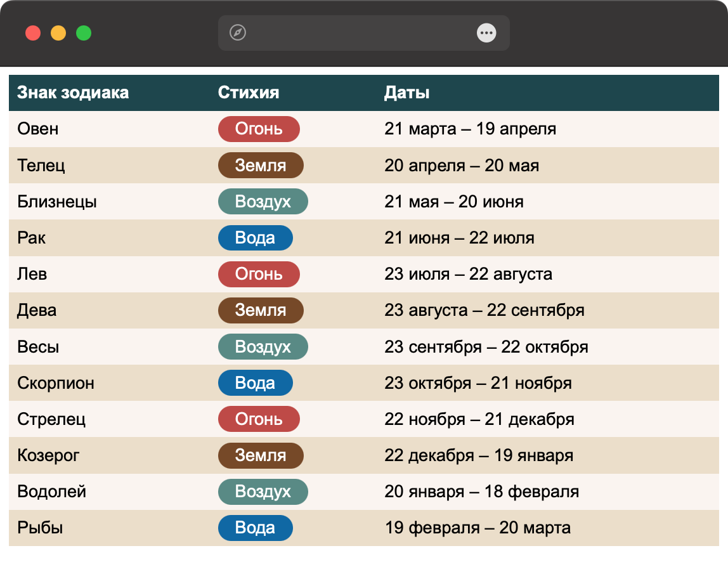Select the "Огонь" badge in Лев row
This screenshot has height=567, width=728.
tap(259, 274)
